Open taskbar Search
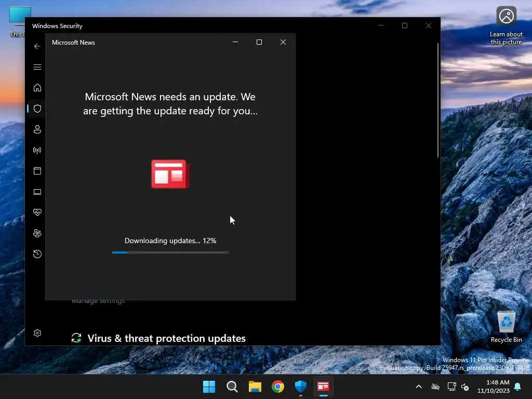The width and height of the screenshot is (532, 399). point(232,387)
